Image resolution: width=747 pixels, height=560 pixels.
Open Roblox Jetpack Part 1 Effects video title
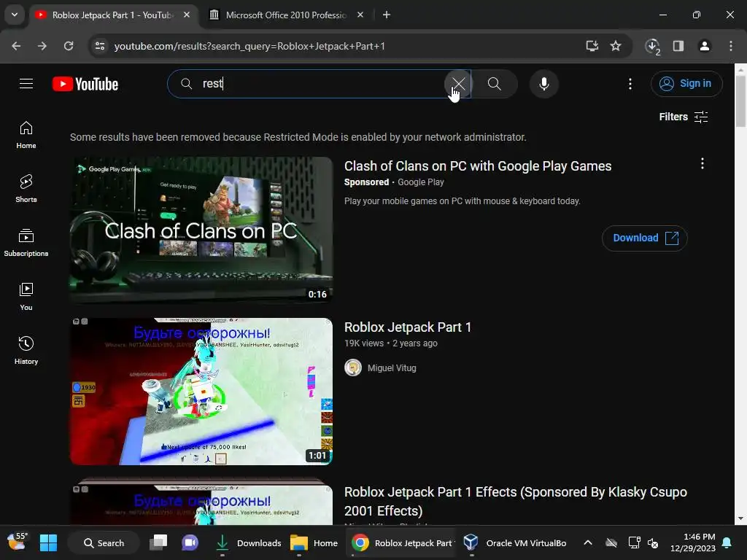[x=516, y=502]
